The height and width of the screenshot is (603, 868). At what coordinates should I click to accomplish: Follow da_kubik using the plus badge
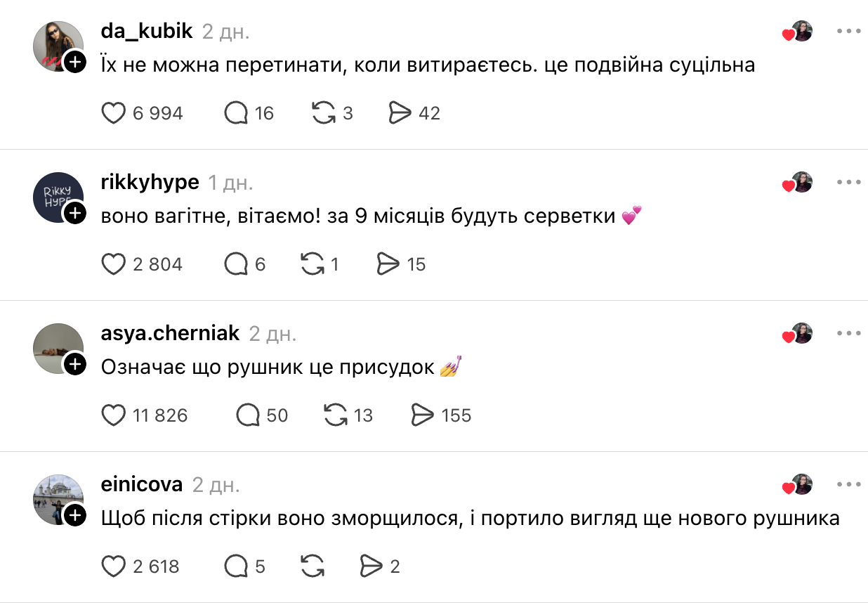(75, 62)
